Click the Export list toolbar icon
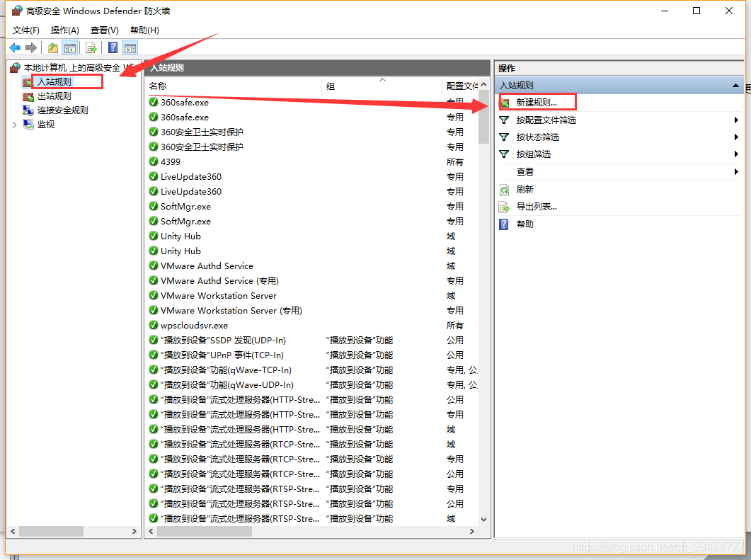The image size is (751, 560). 91,48
